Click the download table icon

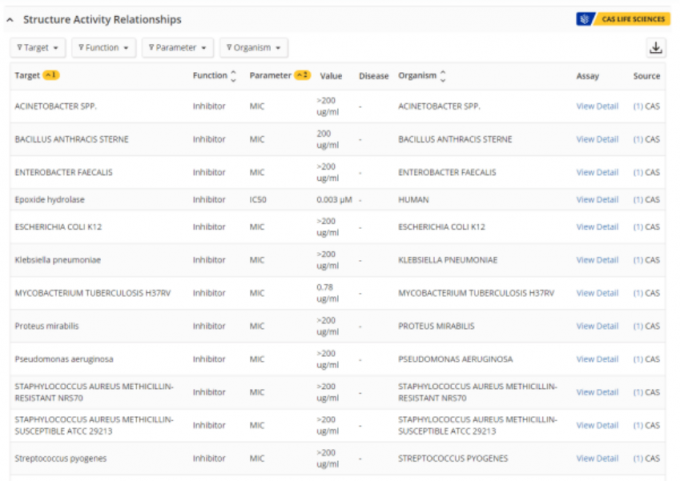click(x=655, y=48)
